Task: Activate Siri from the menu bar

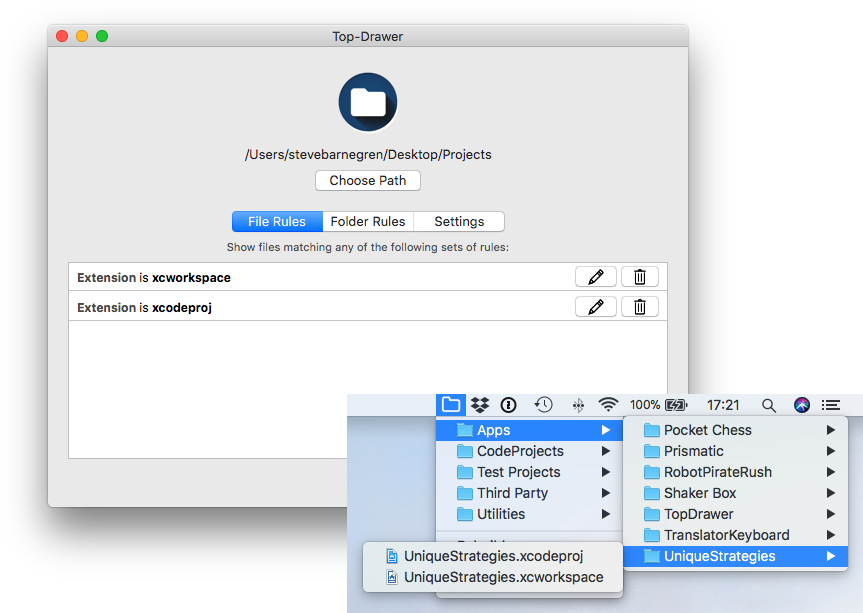Action: [801, 404]
